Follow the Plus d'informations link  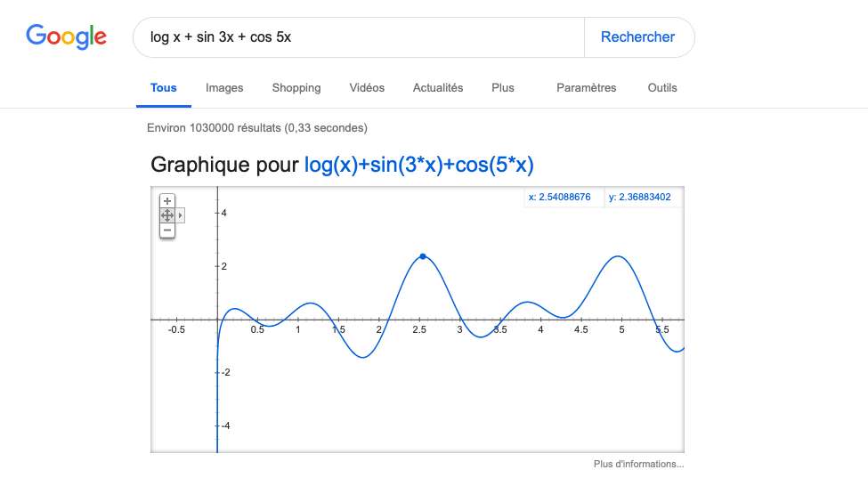coord(638,465)
